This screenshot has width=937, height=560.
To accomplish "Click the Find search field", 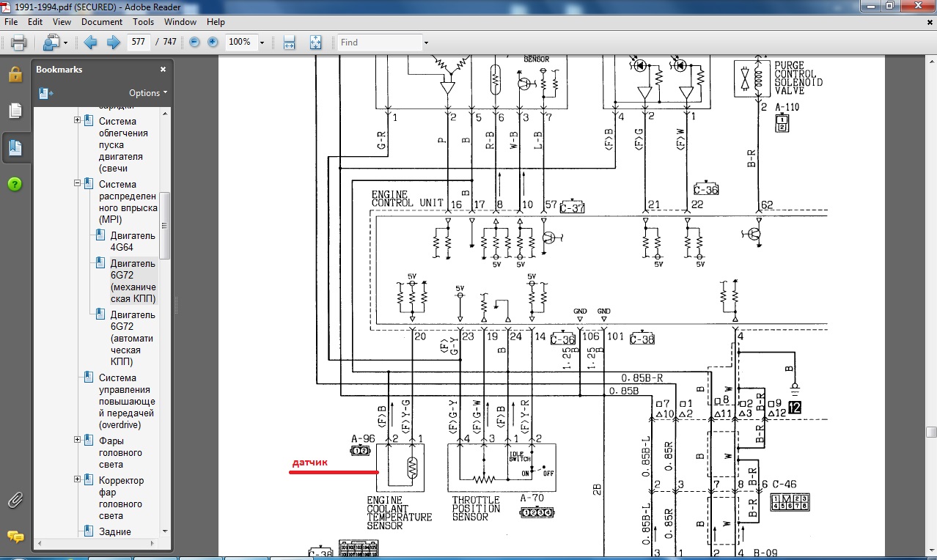I will (x=378, y=43).
